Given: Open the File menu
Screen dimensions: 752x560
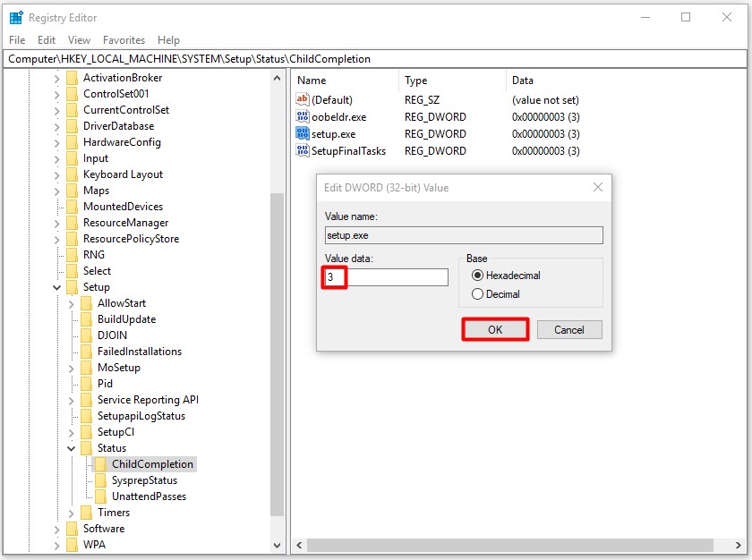Looking at the screenshot, I should point(17,40).
